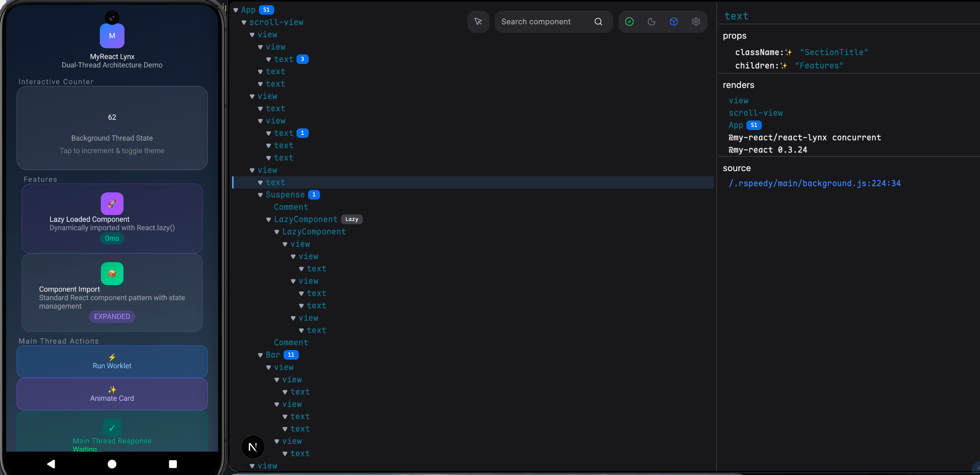Click the className value "SectionTitle"
This screenshot has width=980, height=475.
tap(834, 52)
